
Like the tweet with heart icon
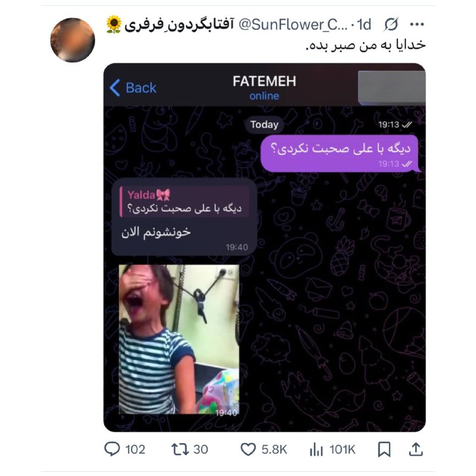248,449
